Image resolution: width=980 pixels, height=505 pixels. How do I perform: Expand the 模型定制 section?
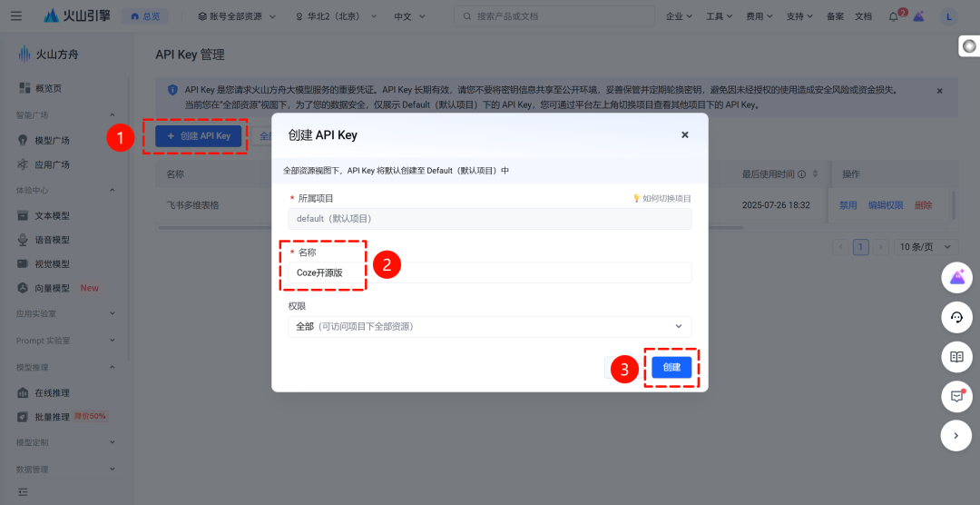[65, 442]
